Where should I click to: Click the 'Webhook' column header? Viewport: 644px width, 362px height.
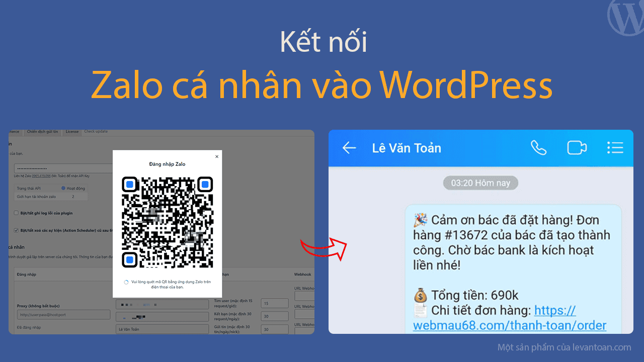coord(302,275)
